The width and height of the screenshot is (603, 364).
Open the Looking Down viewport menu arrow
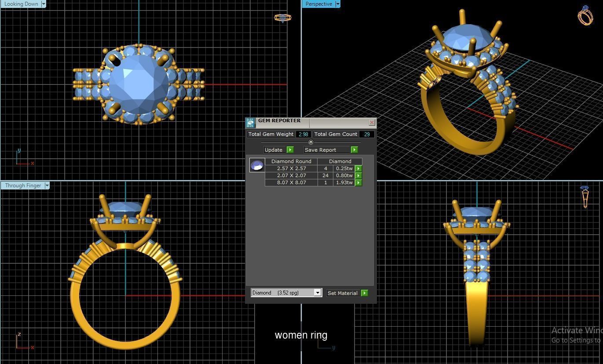[44, 4]
